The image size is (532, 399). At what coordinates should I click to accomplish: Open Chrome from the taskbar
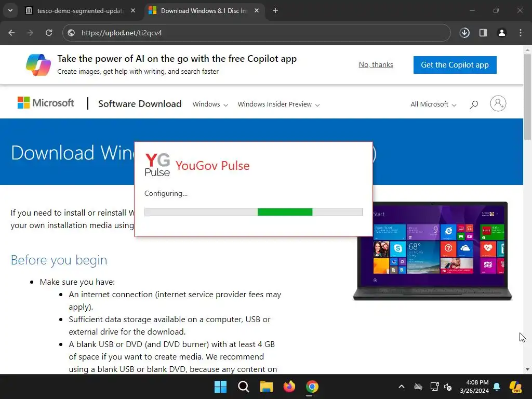click(312, 387)
